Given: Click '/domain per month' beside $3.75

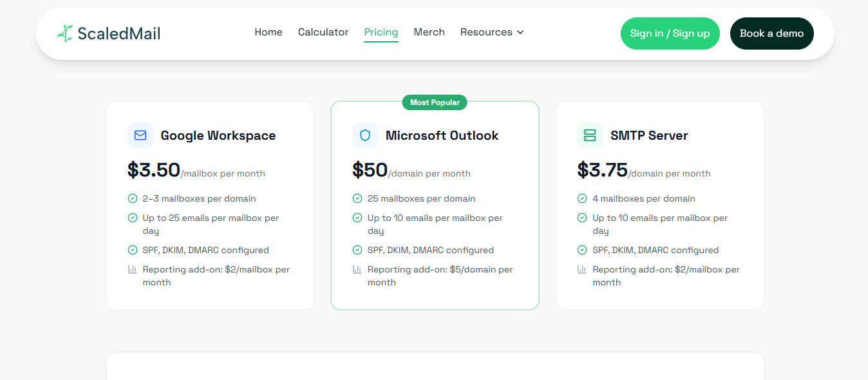Looking at the screenshot, I should 670,173.
